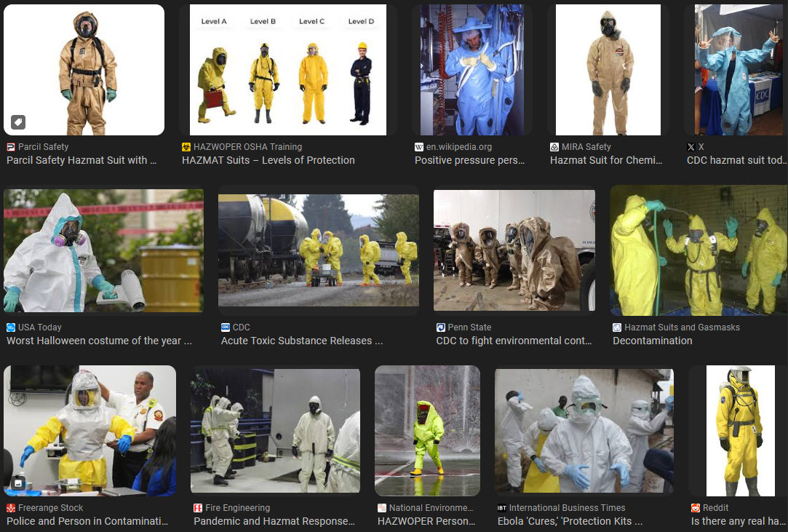Click the 'Freerange Stock' source name
This screenshot has height=532, width=788.
(51, 508)
